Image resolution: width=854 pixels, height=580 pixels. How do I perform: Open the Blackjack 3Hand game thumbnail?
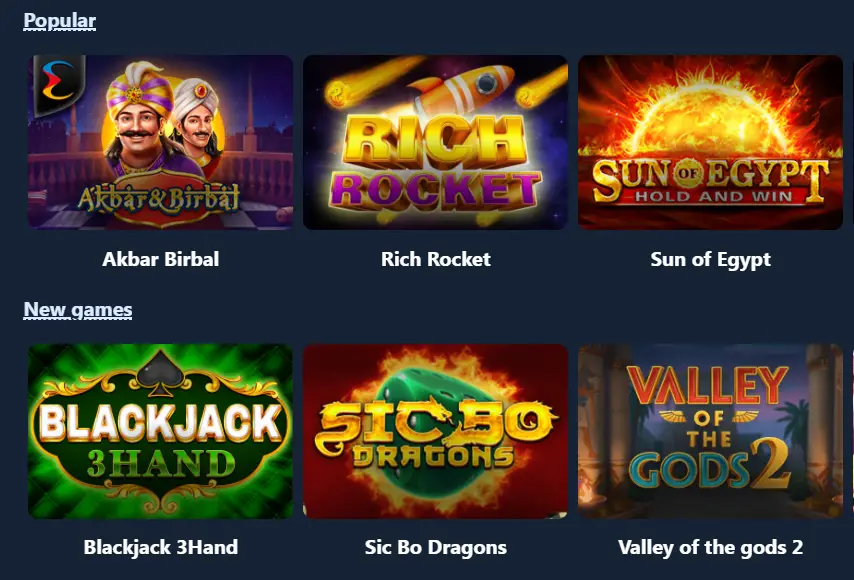tap(160, 431)
